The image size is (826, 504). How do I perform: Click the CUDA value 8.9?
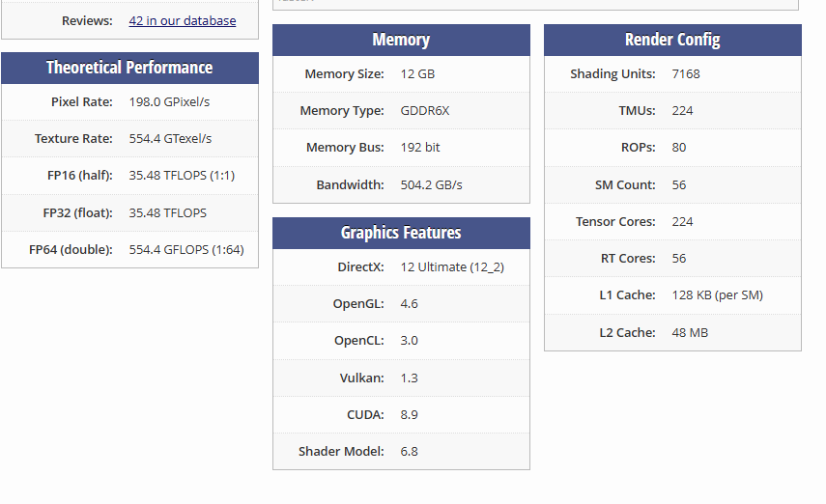(409, 415)
